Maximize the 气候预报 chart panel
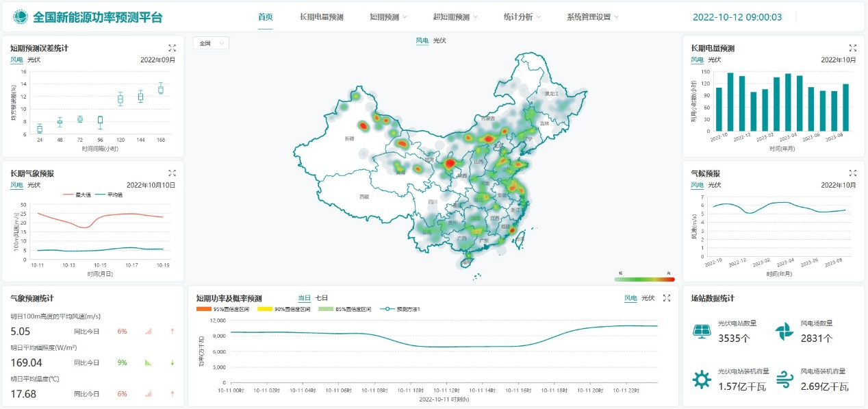The width and height of the screenshot is (868, 409). (852, 173)
